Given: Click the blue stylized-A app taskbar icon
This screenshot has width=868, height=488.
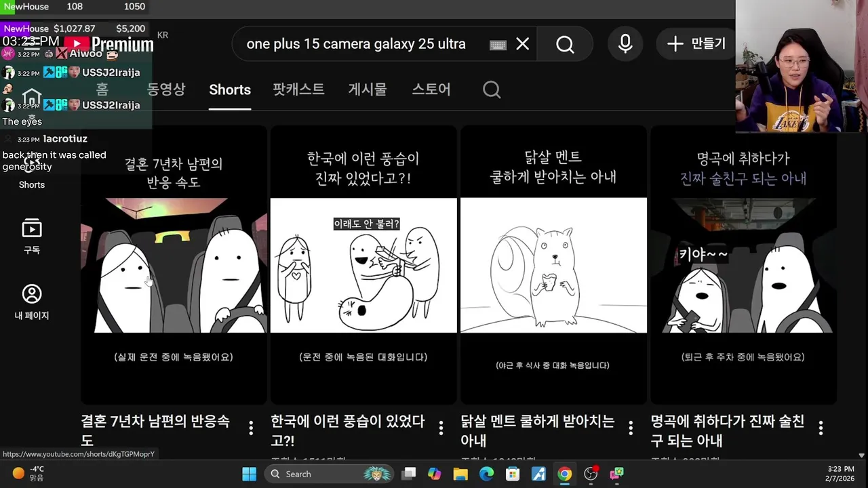Looking at the screenshot, I should [538, 474].
